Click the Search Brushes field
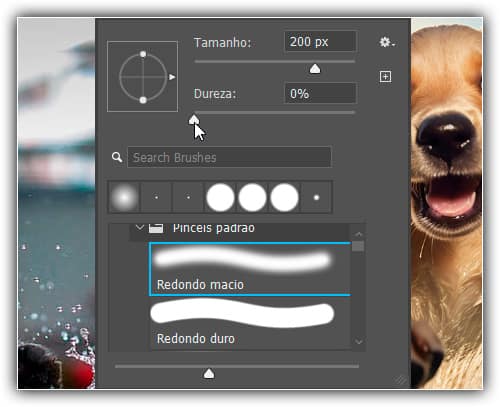 pyautogui.click(x=229, y=157)
